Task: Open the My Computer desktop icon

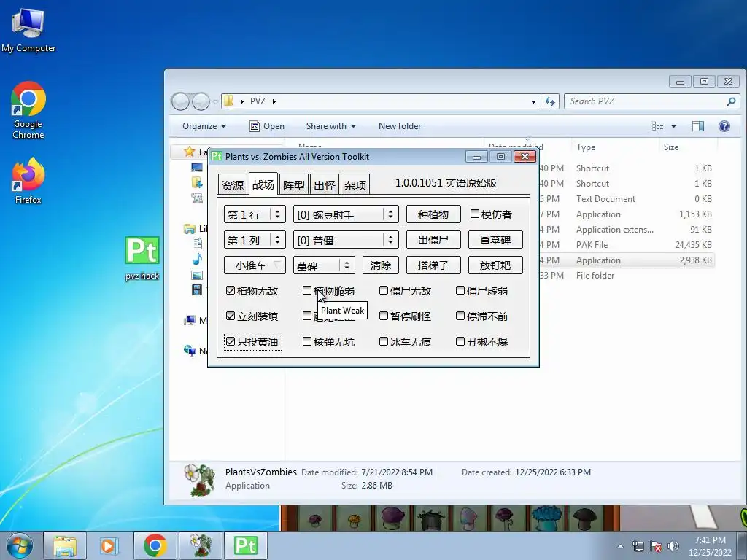Action: pyautogui.click(x=28, y=29)
